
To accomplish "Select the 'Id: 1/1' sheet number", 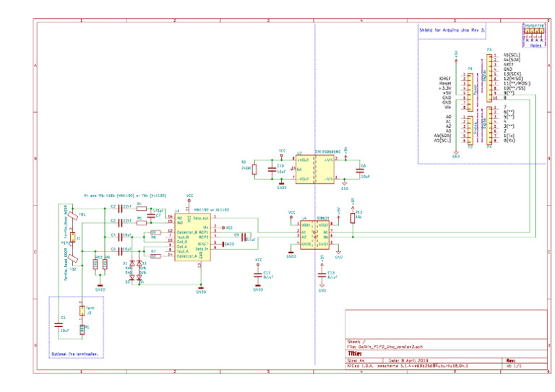I will (513, 366).
